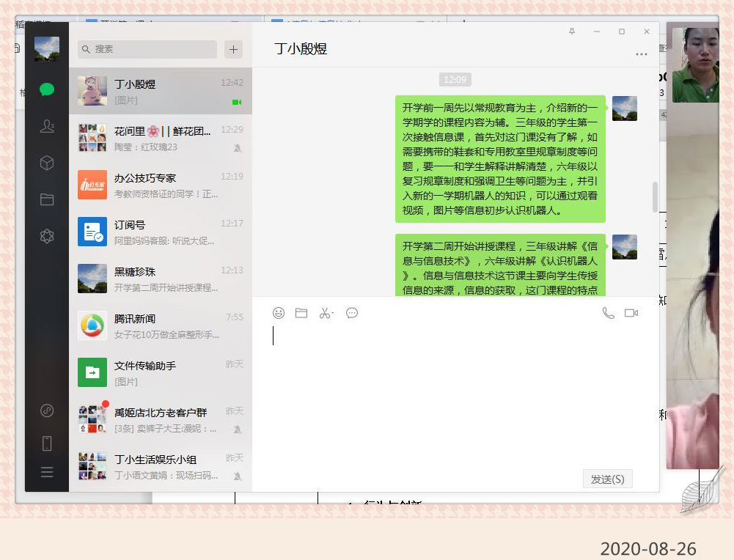The width and height of the screenshot is (734, 560).
Task: Click the second green message about 开学第二周
Action: (x=500, y=265)
